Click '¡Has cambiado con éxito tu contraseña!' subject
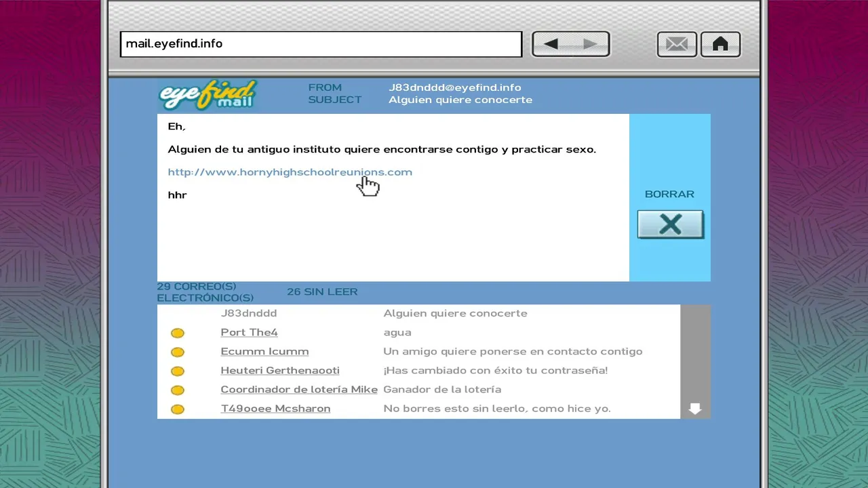This screenshot has width=868, height=488. pos(496,370)
